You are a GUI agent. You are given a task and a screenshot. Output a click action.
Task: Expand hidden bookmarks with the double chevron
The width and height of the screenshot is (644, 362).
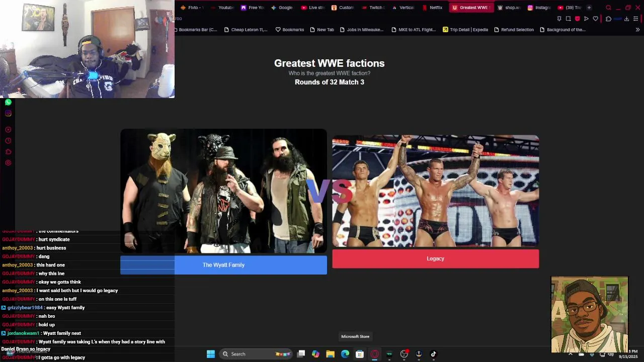[x=637, y=30]
